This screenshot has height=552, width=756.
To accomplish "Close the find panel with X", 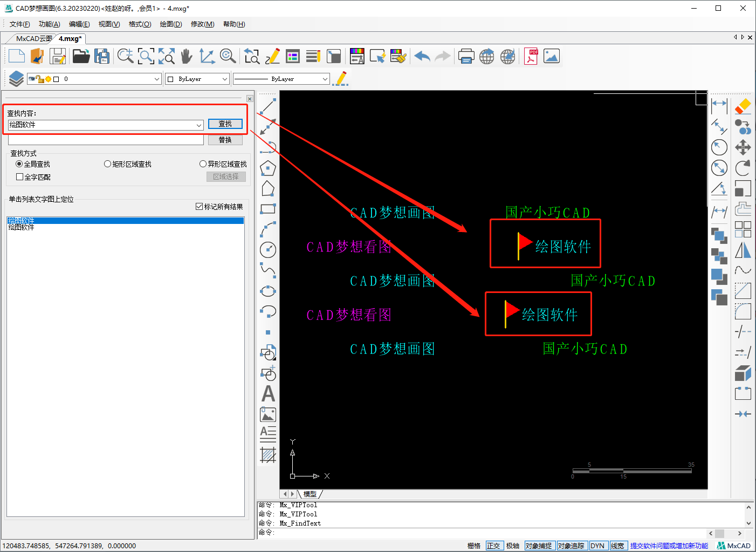I will pos(250,99).
